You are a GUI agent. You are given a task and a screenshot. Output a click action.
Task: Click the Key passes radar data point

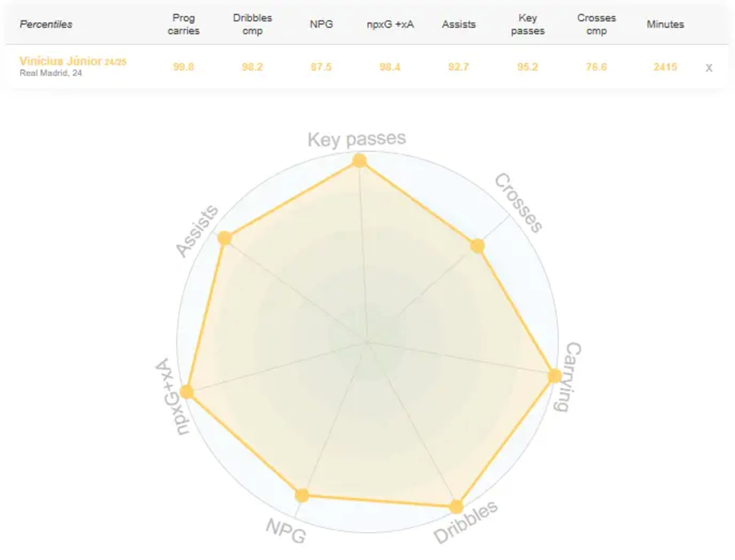tap(360, 160)
